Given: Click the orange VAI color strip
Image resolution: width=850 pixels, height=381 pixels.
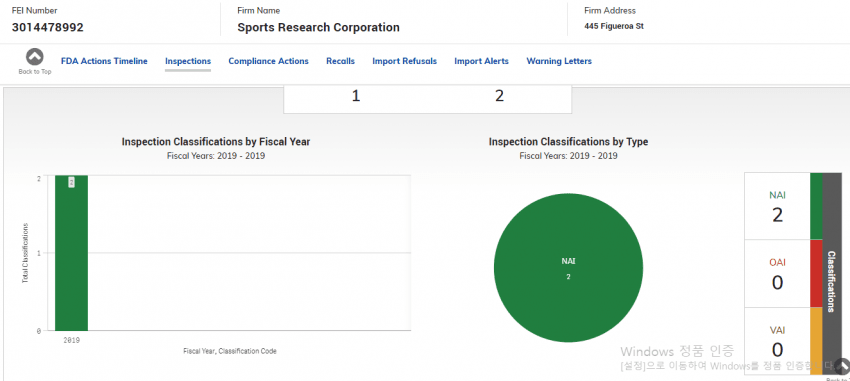Looking at the screenshot, I should pyautogui.click(x=816, y=341).
